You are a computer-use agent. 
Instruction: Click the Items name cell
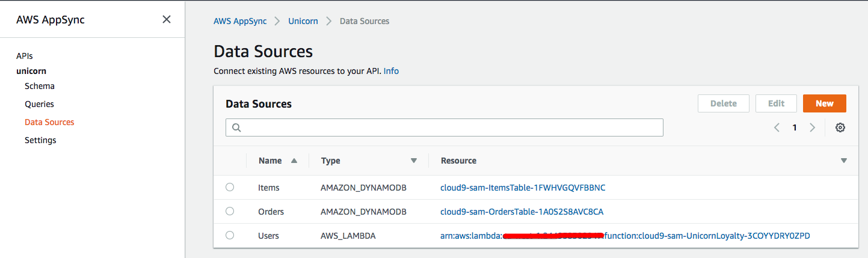point(269,188)
